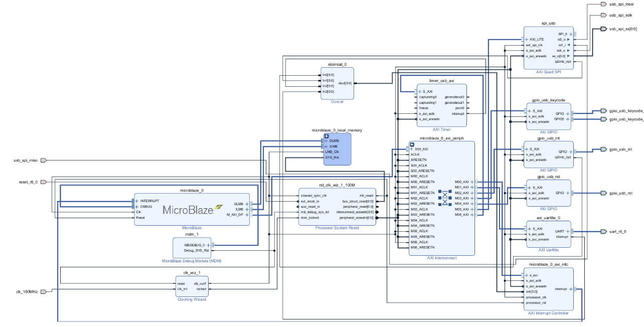Select the usb_spi_mosi output port symbol
Screen dimensions: 644x327
coord(604,4)
